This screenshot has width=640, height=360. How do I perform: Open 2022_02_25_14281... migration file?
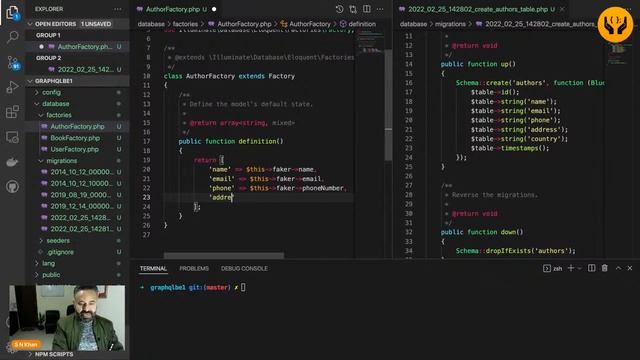(x=78, y=229)
